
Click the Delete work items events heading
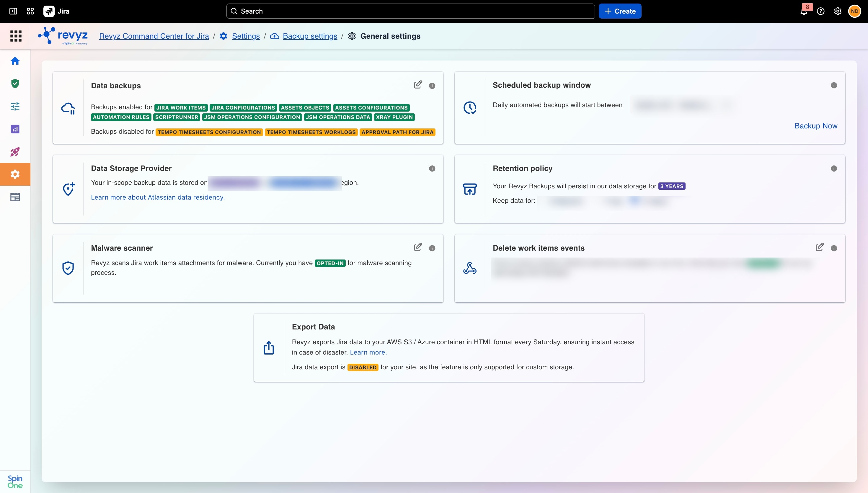(539, 248)
